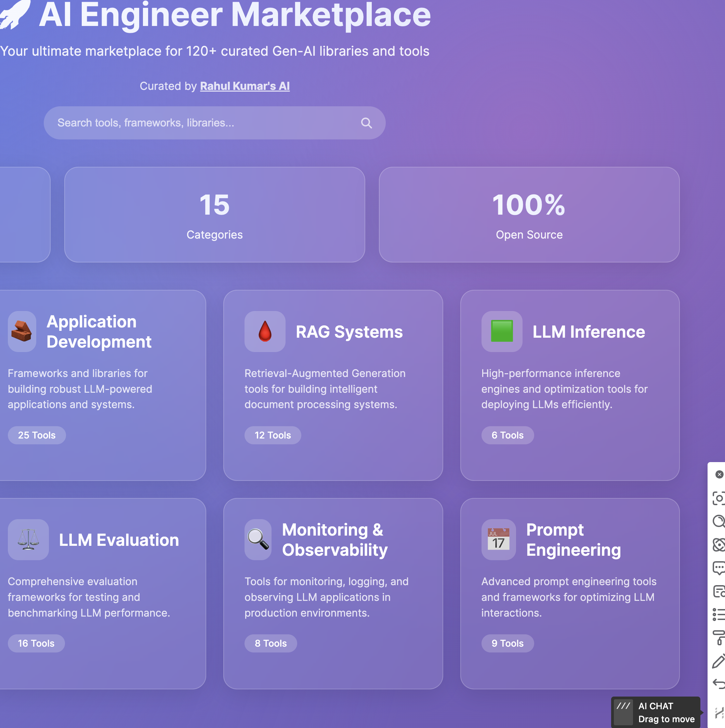
Task: Click the bulleted list icon in side toolbar
Action: tap(719, 615)
